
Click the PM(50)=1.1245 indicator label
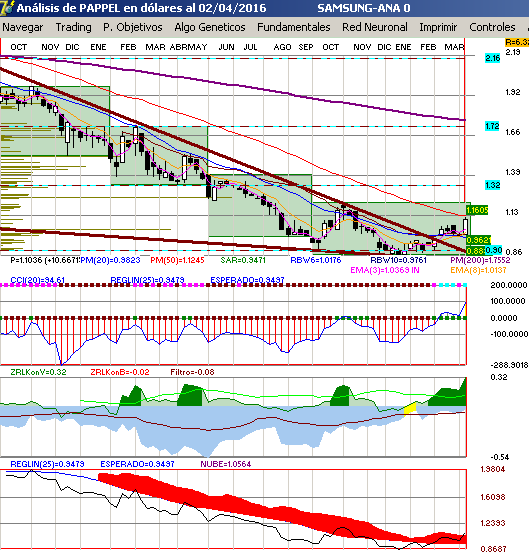coord(177,260)
